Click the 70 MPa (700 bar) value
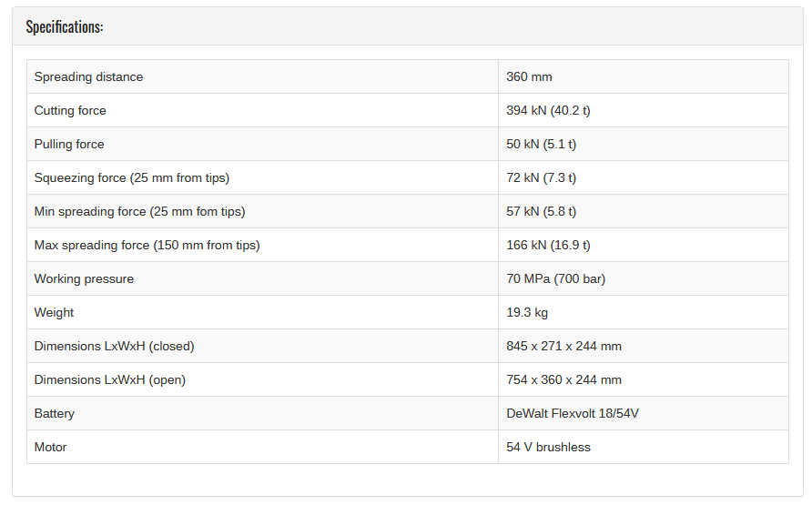 pos(555,278)
